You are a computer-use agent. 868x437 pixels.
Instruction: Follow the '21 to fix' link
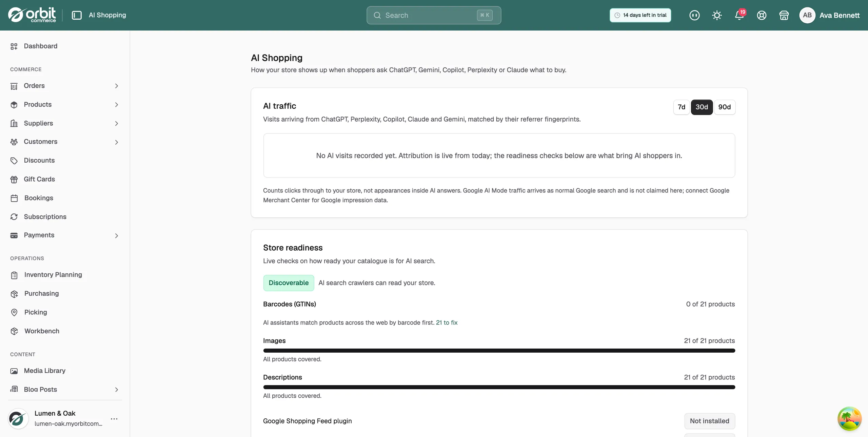tap(447, 323)
